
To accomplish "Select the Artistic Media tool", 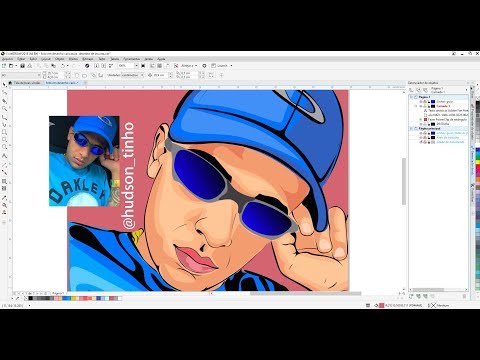I will point(4,125).
